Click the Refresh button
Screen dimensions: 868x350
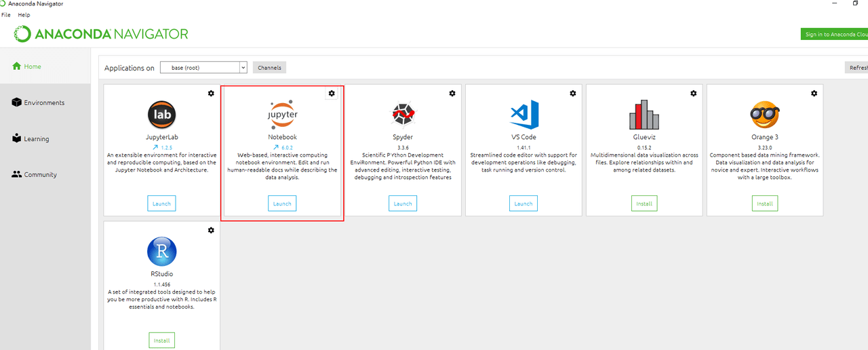(x=856, y=67)
